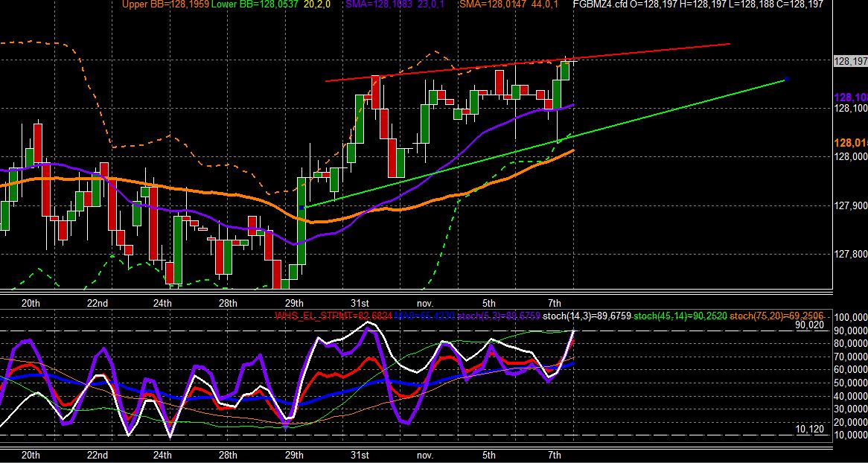The image size is (868, 463).
Task: Click the 128,100 price axis label
Action: (850, 109)
